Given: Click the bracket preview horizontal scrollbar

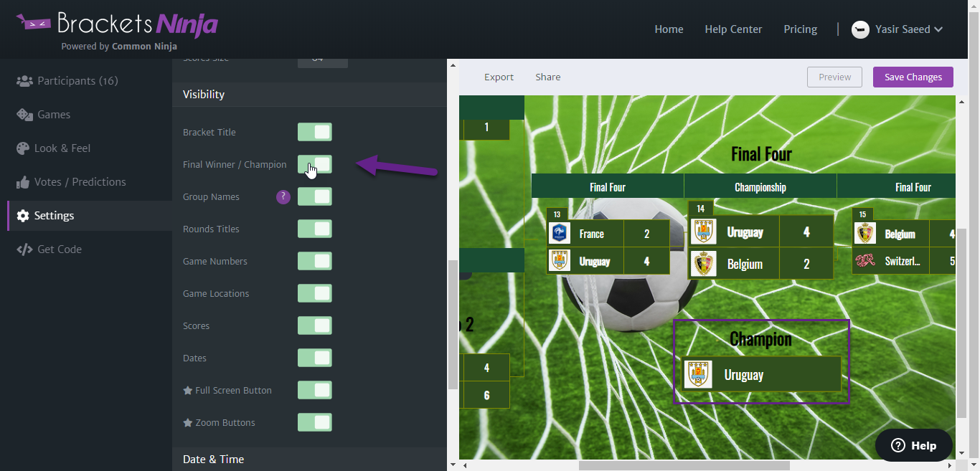Looking at the screenshot, I should pos(683,465).
